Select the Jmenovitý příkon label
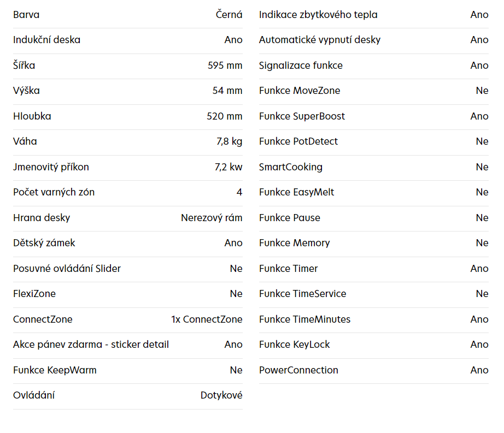This screenshot has height=433, width=504. coord(51,167)
